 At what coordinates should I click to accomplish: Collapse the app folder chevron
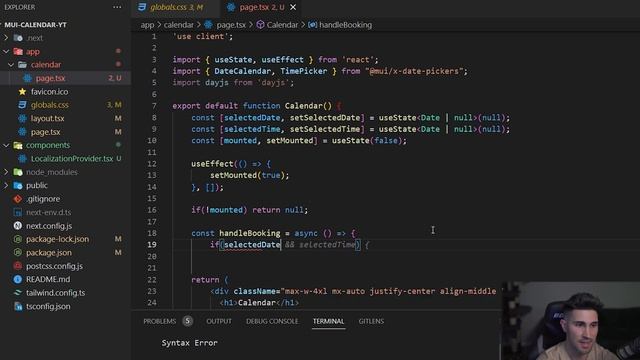[x=6, y=51]
